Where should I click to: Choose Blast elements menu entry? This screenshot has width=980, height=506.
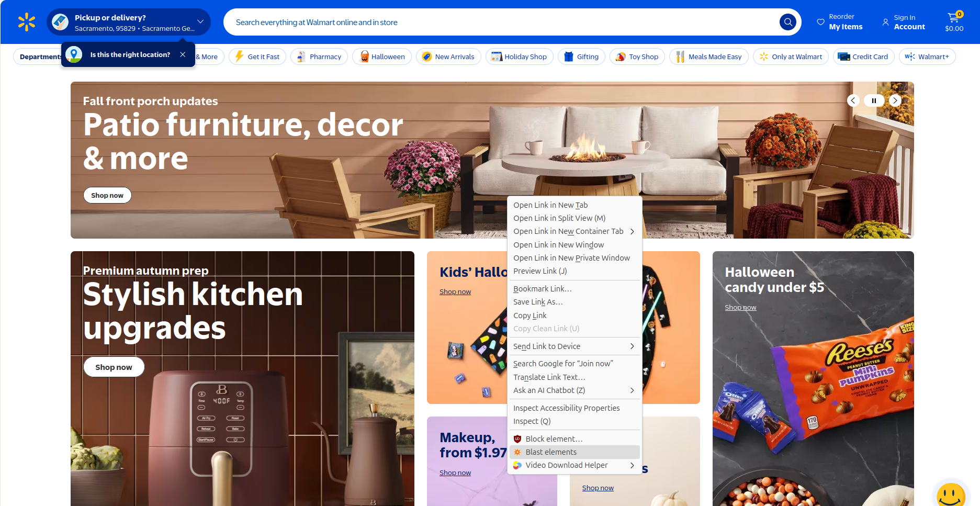coord(575,452)
